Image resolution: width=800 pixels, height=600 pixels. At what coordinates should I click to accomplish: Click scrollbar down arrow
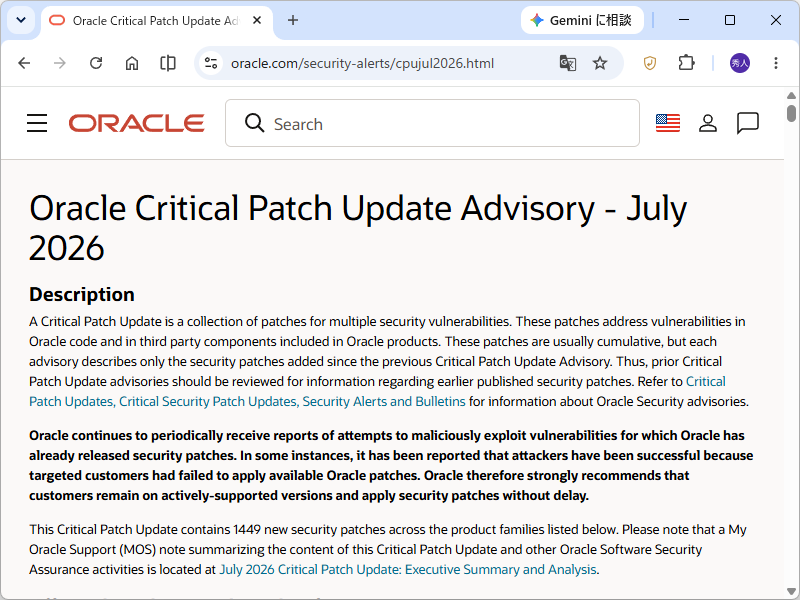coord(791,591)
